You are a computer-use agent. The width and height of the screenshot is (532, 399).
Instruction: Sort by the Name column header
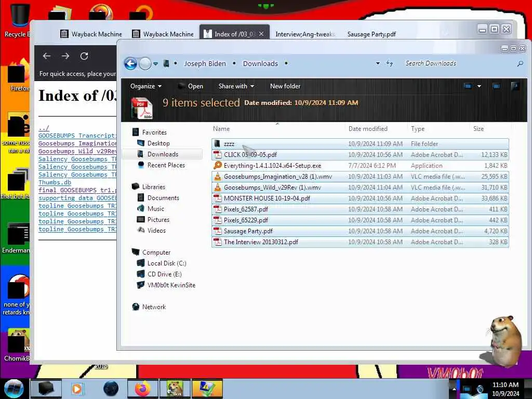221,129
